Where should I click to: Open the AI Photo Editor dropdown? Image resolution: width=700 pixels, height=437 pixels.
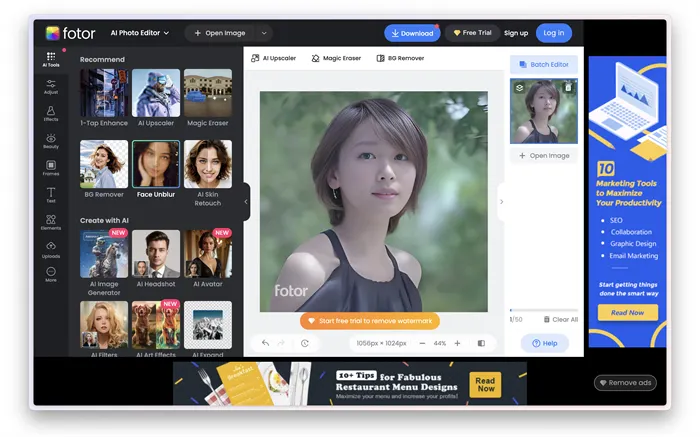point(140,33)
